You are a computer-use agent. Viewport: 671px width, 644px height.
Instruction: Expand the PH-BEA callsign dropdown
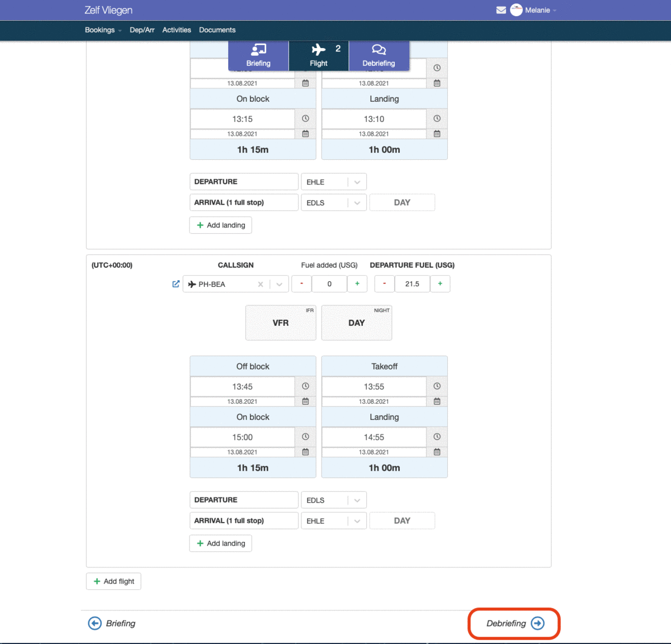click(x=279, y=284)
